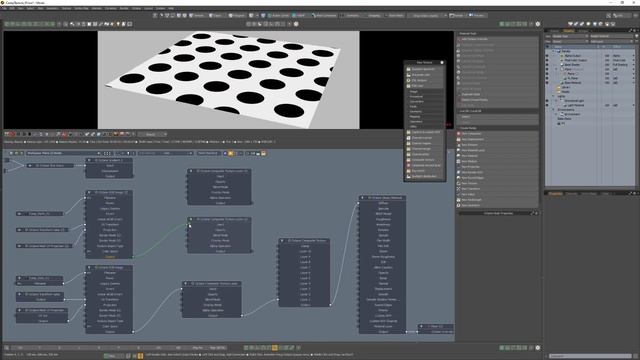This screenshot has width=640, height=360.
Task: Open the Add Layer dropdown
Action: click(x=611, y=41)
